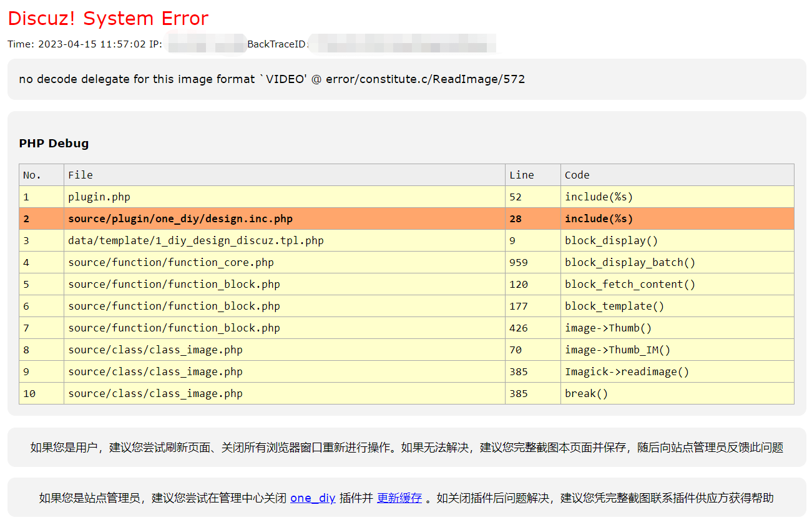Click line number 9 in the tpl.php row
The height and width of the screenshot is (520, 812).
coord(532,240)
